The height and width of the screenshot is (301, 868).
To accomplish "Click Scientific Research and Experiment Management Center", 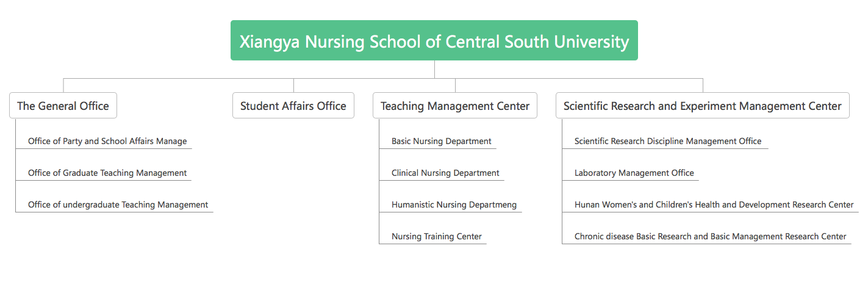I will click(702, 106).
